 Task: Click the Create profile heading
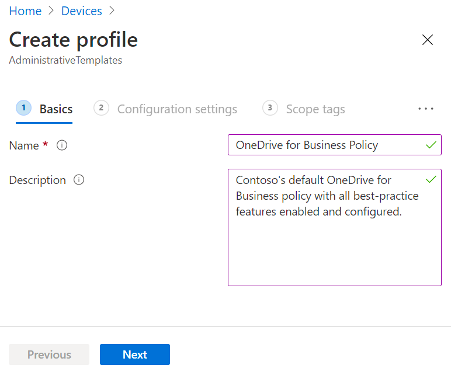click(73, 40)
